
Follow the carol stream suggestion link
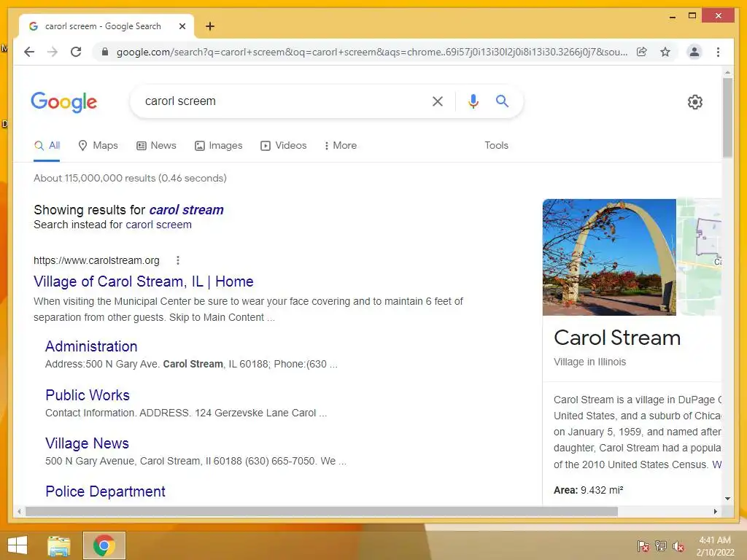[186, 210]
